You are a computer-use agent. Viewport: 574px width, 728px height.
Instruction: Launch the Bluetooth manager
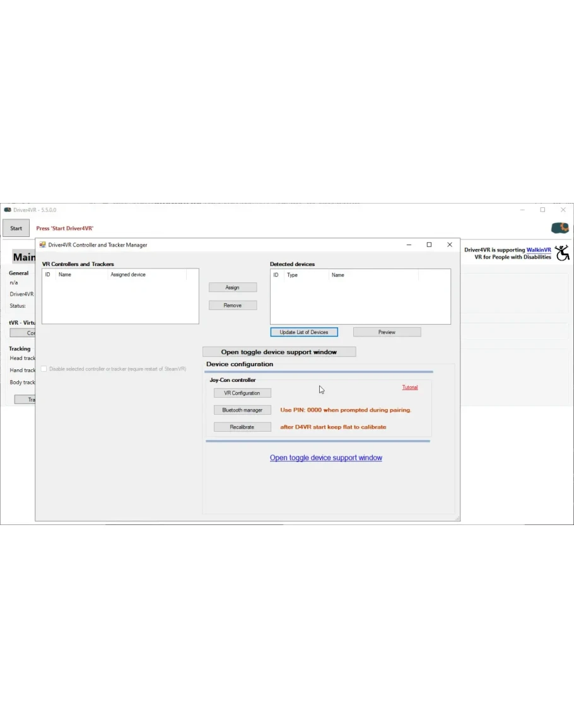pos(242,410)
